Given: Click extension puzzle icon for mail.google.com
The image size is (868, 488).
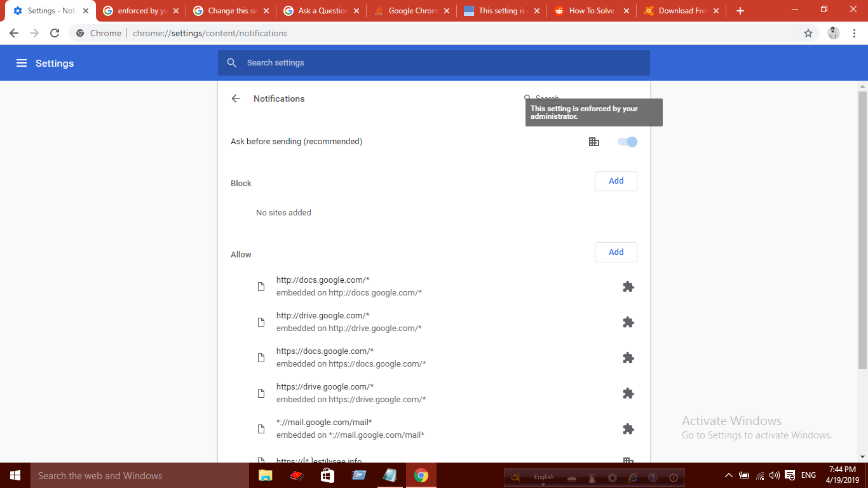Looking at the screenshot, I should 628,429.
